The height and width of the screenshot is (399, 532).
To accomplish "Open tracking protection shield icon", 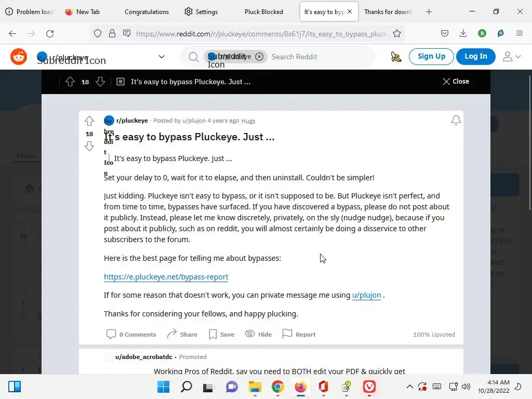I will click(x=98, y=33).
